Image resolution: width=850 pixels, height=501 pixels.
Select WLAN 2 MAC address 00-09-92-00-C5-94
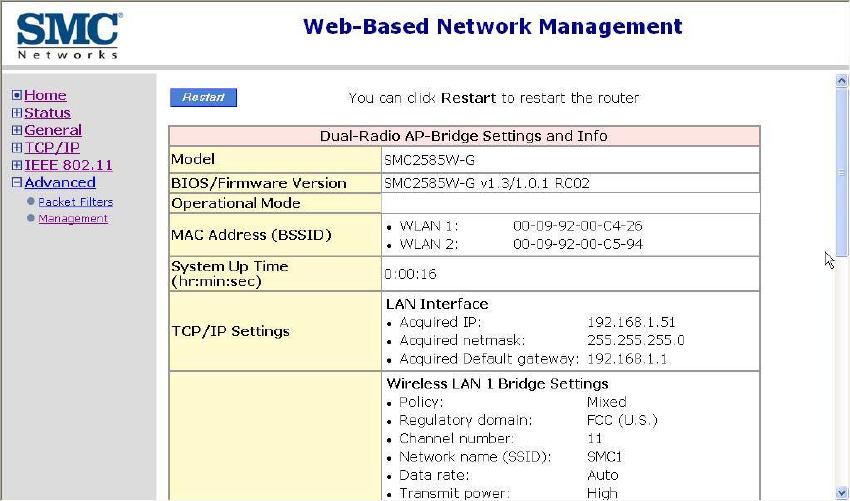(578, 244)
